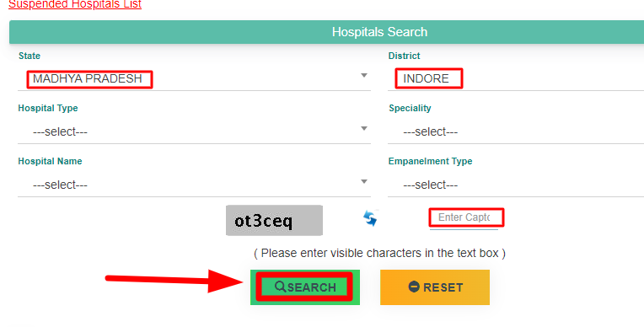644x327 pixels.
Task: Click the Hospital Name field label
Action: tap(50, 162)
